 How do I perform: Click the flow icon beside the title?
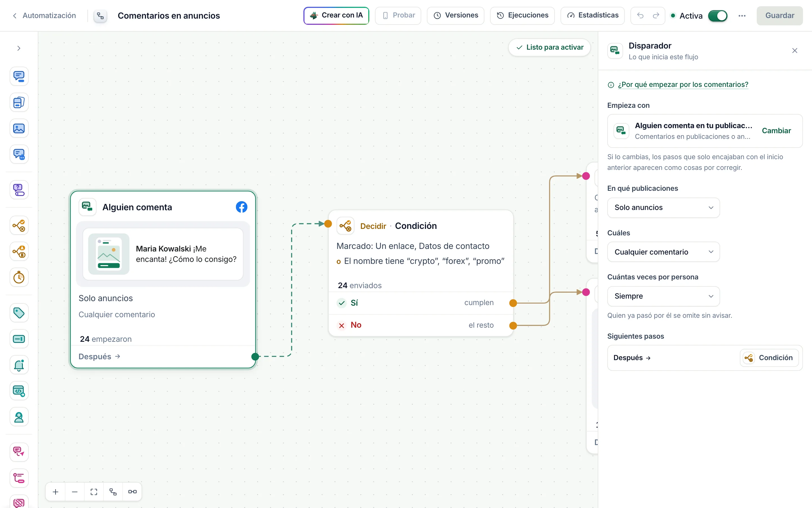point(100,16)
